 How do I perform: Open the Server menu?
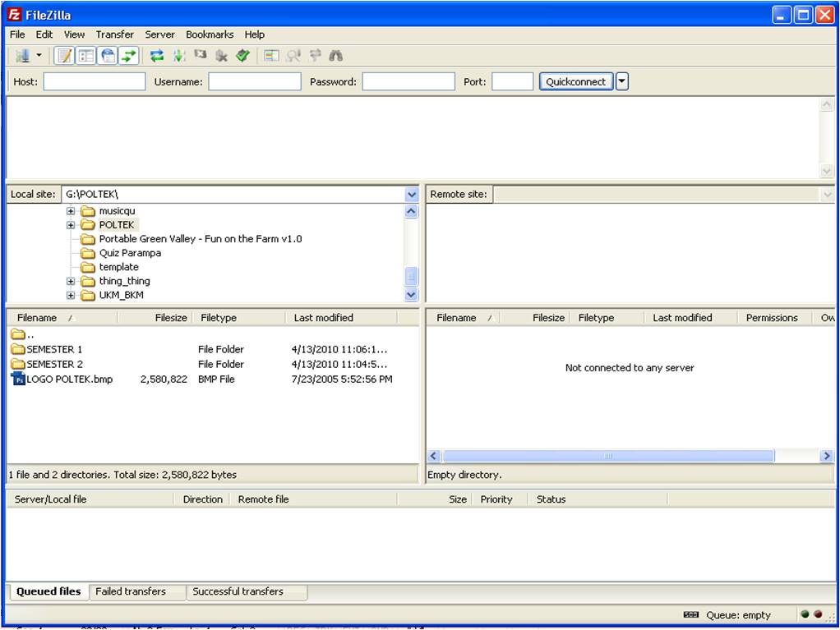pyautogui.click(x=159, y=34)
